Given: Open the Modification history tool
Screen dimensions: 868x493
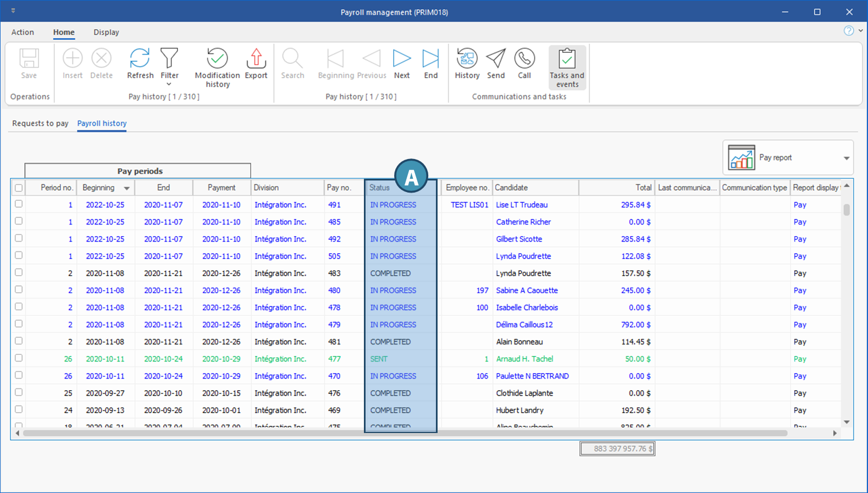Looking at the screenshot, I should pos(217,59).
